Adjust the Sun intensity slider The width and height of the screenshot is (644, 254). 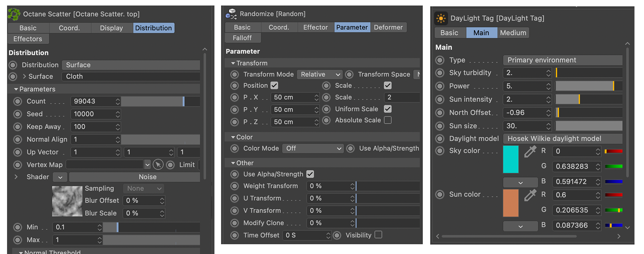(x=589, y=100)
